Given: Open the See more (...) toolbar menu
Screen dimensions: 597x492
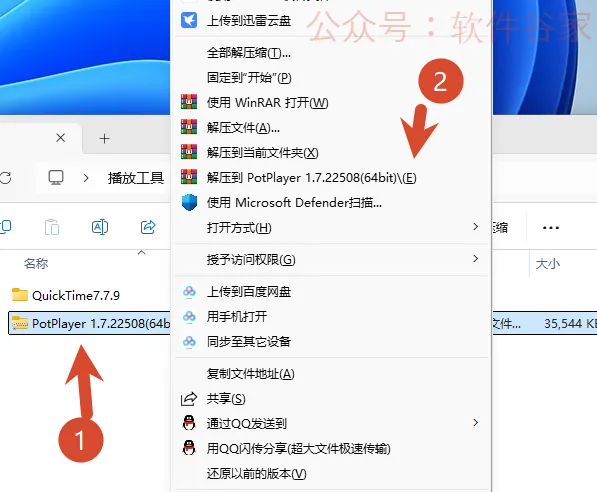Looking at the screenshot, I should coord(551,228).
